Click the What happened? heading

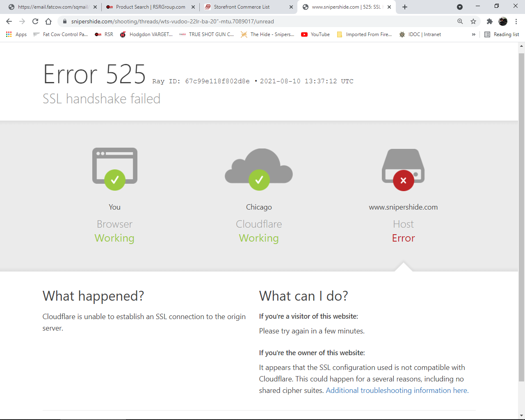point(93,296)
